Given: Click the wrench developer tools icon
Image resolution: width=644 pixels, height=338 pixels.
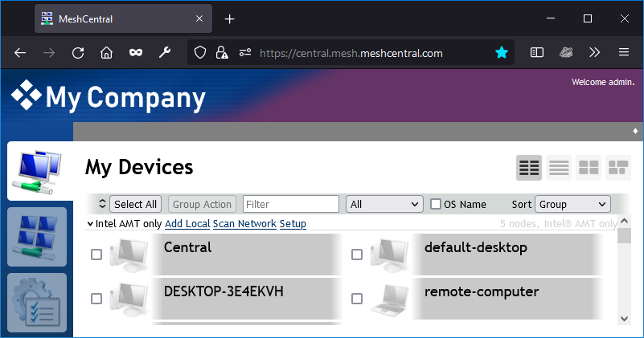Looking at the screenshot, I should pyautogui.click(x=165, y=52).
